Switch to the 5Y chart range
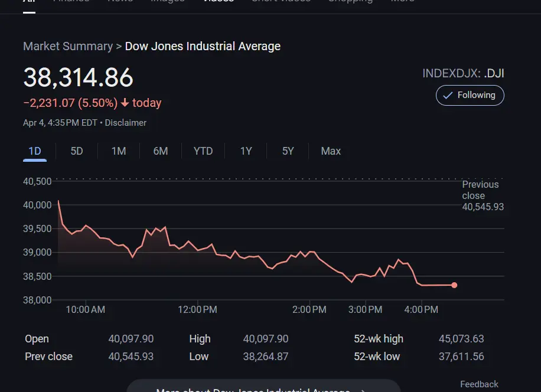This screenshot has height=392, width=541. pyautogui.click(x=288, y=151)
